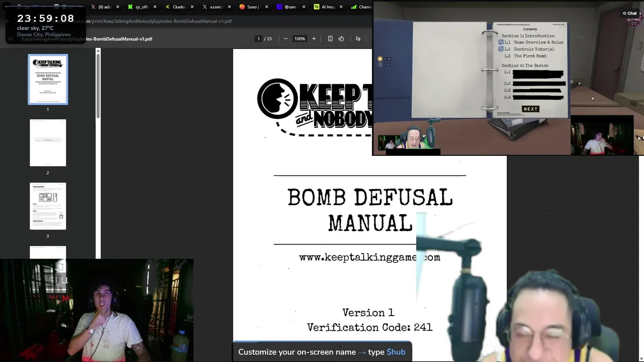Click the PDF file name title
Screen dimensions: 644x362
tap(87, 39)
